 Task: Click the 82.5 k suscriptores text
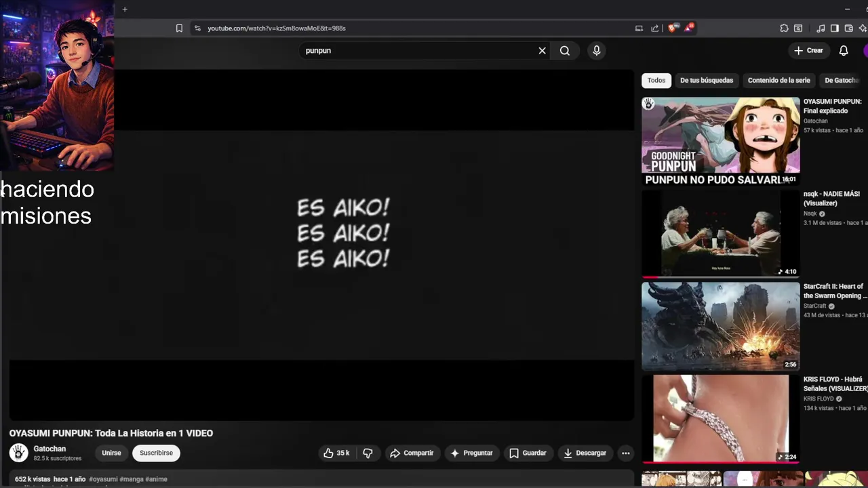click(58, 459)
